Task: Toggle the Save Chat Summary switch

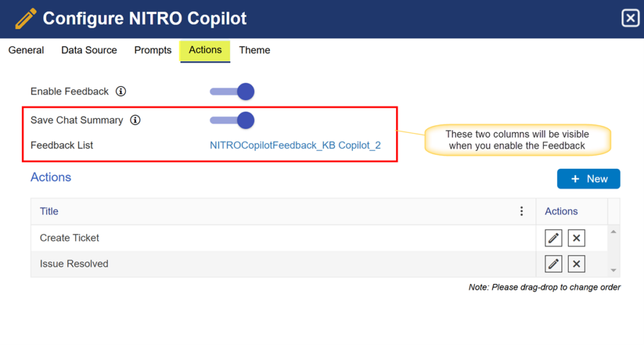Action: [232, 120]
